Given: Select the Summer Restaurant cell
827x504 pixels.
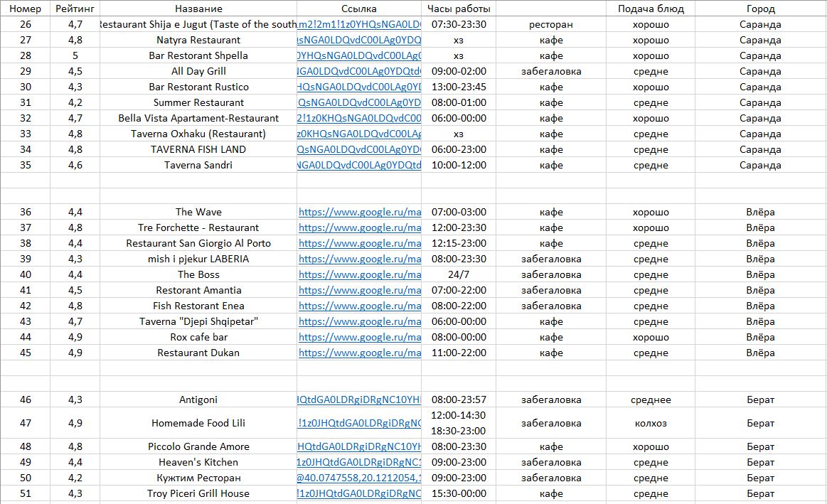Looking at the screenshot, I should tap(198, 103).
